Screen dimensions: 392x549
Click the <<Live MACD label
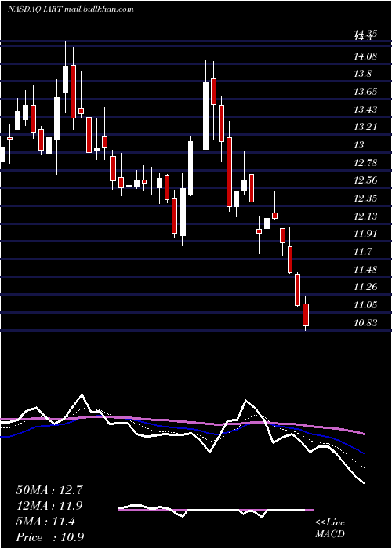330,528
